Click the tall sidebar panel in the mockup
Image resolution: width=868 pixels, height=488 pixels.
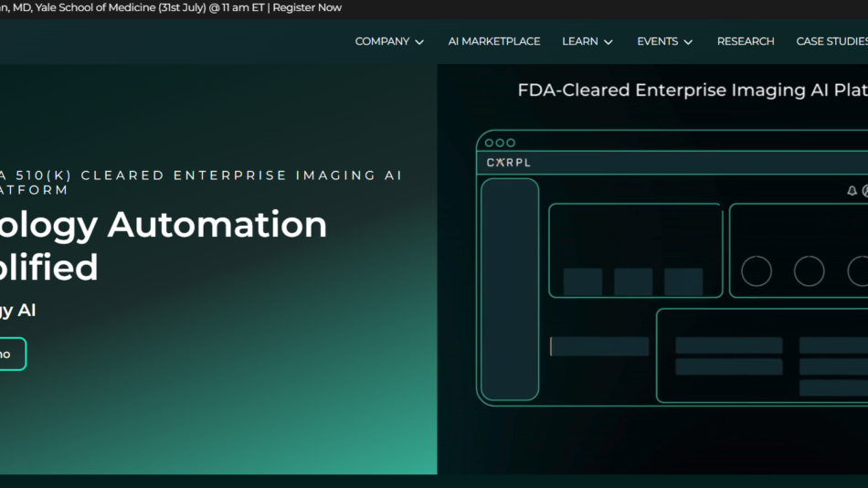pos(509,289)
